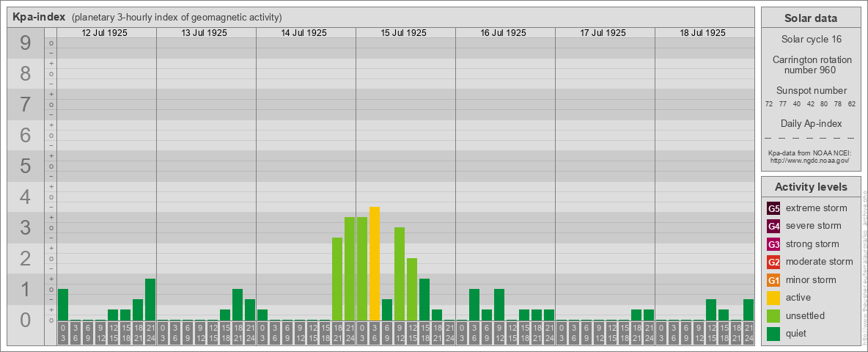Click the large Kp level 3 axis label
This screenshot has width=868, height=352.
pos(26,227)
